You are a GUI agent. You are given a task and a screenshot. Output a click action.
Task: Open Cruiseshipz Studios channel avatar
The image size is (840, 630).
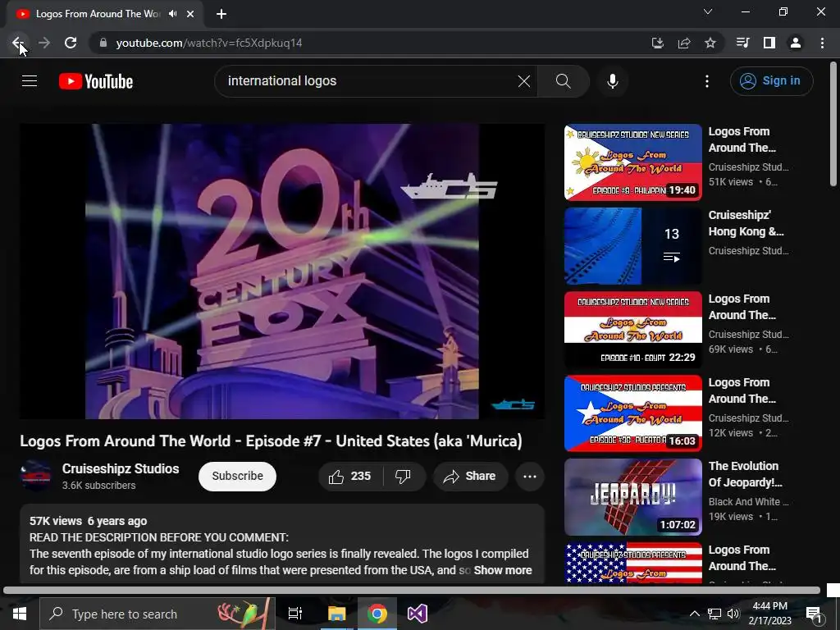(x=36, y=476)
